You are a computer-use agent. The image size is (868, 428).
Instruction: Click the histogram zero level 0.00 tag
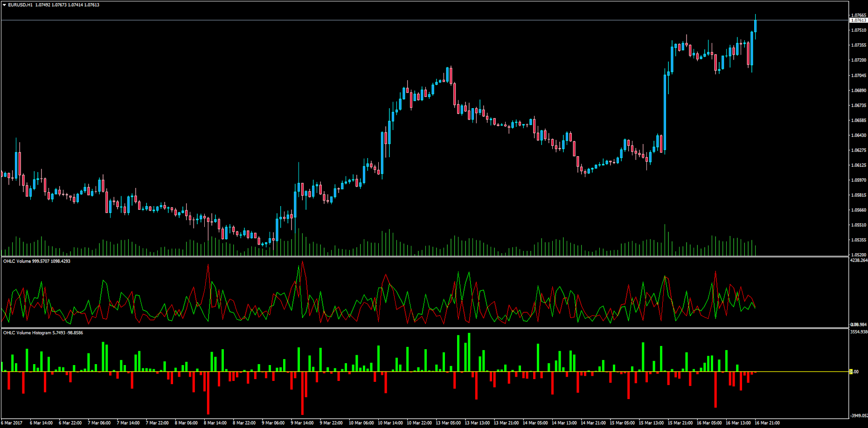coord(854,372)
